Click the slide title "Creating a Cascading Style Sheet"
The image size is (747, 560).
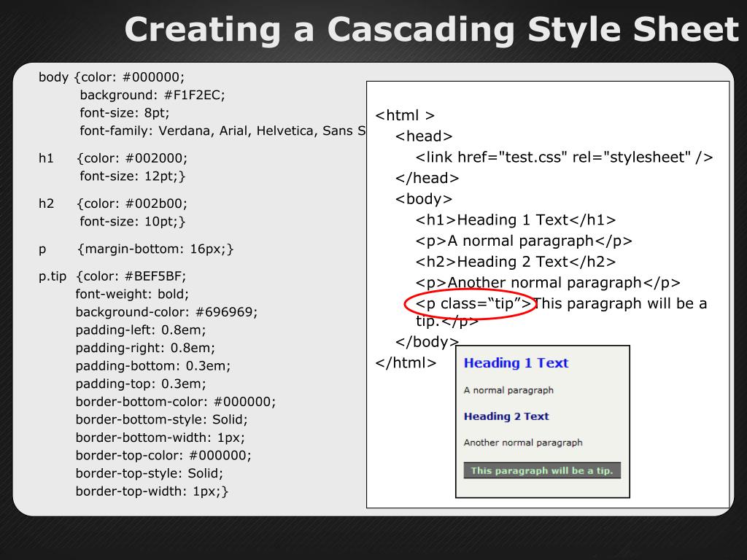(431, 30)
